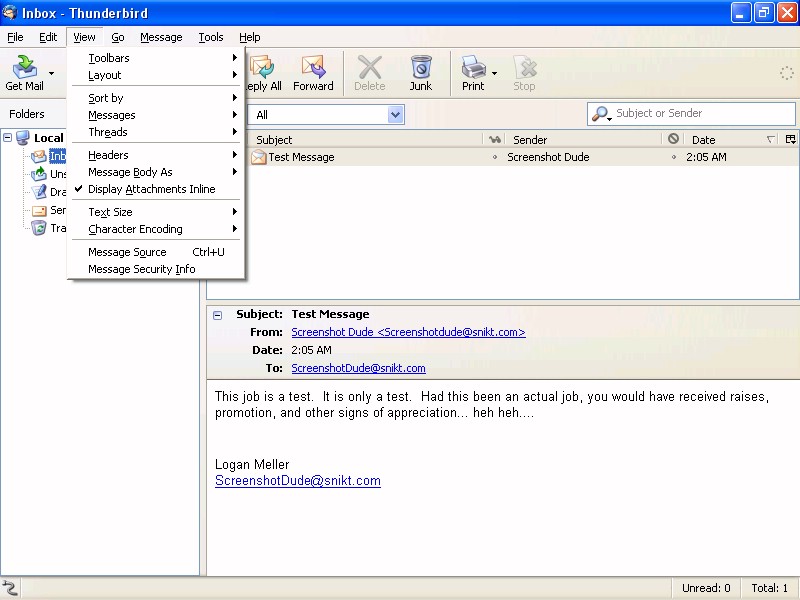The image size is (800, 600).
Task: Collapse the message header pane
Action: (x=217, y=315)
